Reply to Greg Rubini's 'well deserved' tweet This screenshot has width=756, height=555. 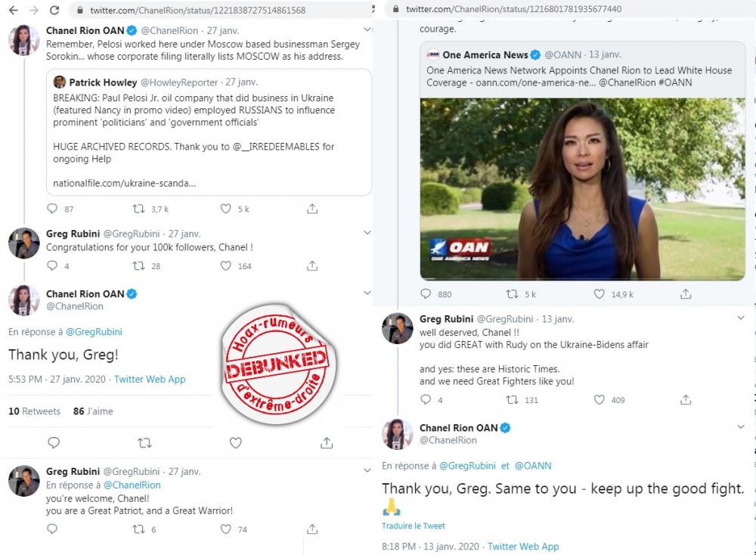point(425,399)
